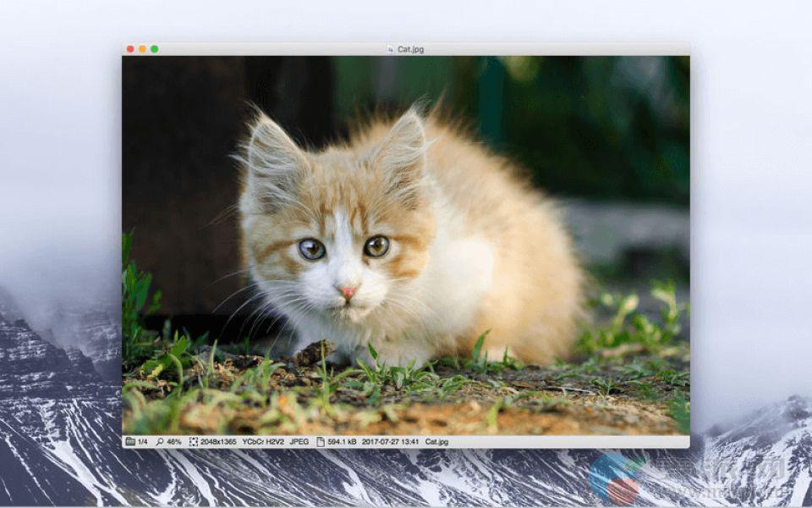
Task: Click the Cat.jpg filename in status bar
Action: (x=436, y=442)
